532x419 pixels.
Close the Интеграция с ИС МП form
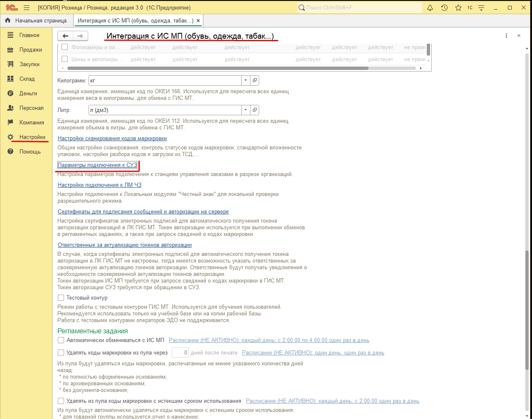coord(519,36)
